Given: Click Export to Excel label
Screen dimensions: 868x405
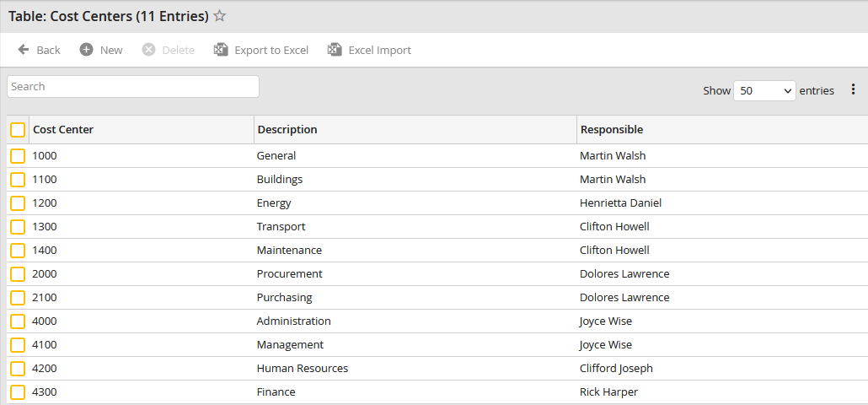Looking at the screenshot, I should click(271, 50).
